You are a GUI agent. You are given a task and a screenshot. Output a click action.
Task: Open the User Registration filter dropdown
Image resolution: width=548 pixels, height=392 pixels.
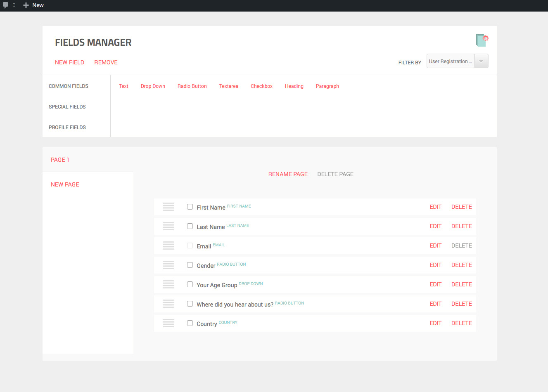tap(481, 61)
